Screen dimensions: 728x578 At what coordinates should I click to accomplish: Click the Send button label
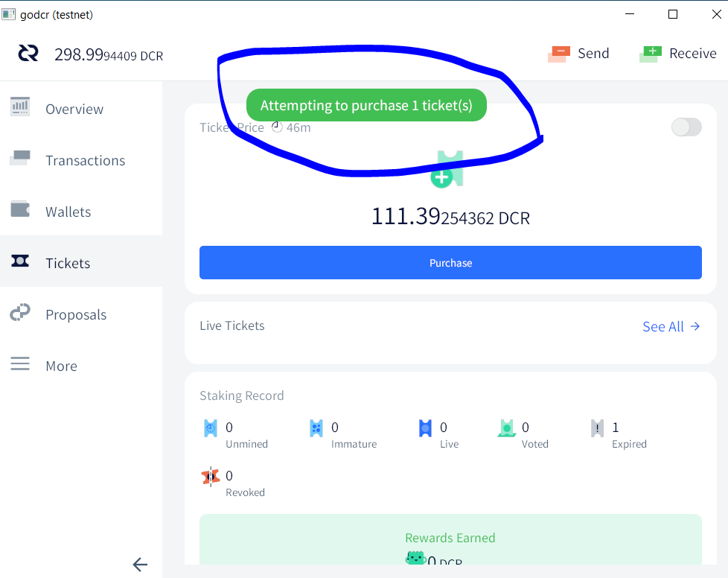pyautogui.click(x=593, y=54)
